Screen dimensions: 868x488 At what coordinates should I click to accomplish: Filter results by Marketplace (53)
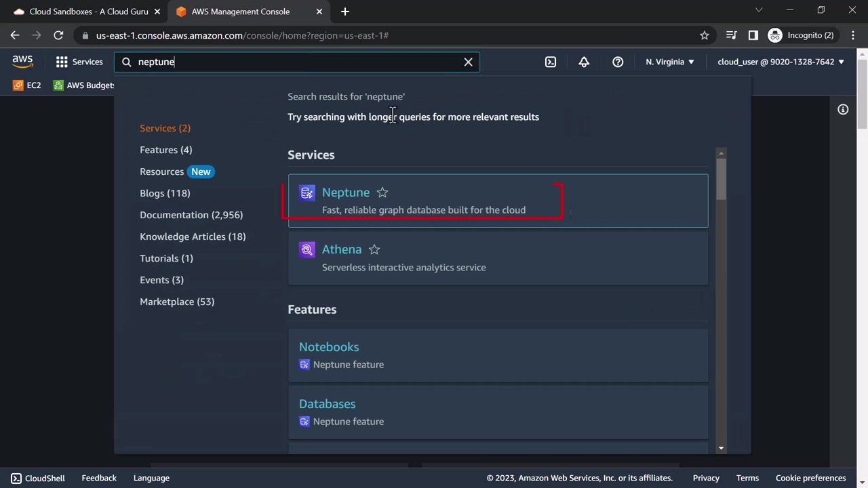[x=177, y=302]
